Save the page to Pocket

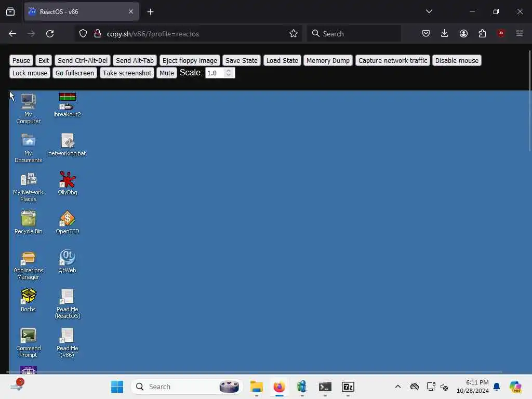(426, 33)
